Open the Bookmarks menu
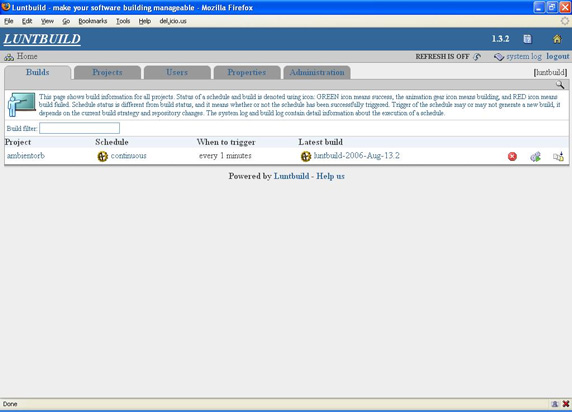The height and width of the screenshot is (412, 572). click(93, 21)
